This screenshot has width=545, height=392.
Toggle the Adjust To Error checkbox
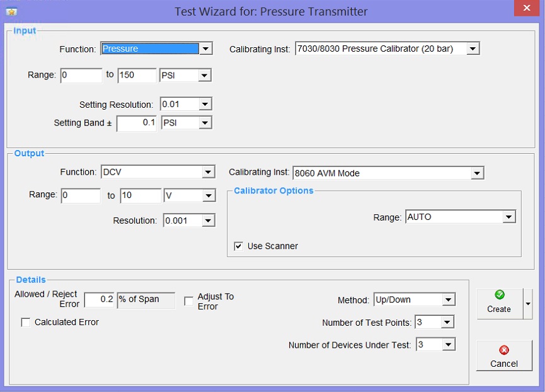click(x=189, y=301)
